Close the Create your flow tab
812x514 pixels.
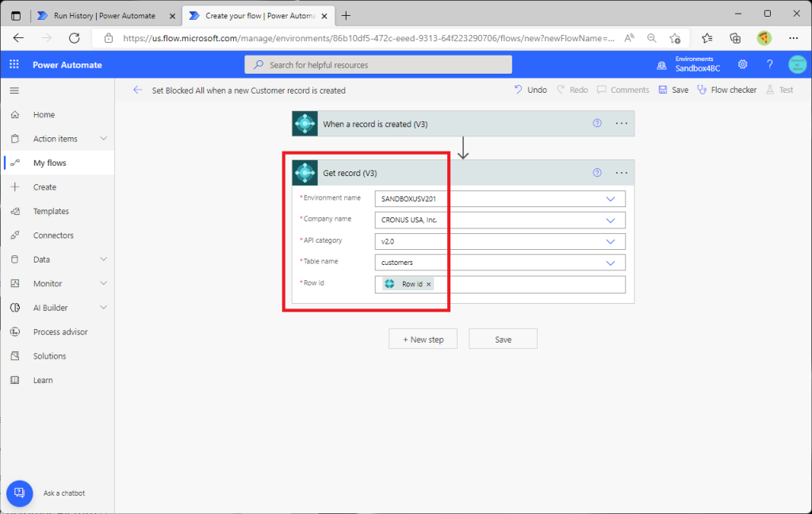click(324, 16)
